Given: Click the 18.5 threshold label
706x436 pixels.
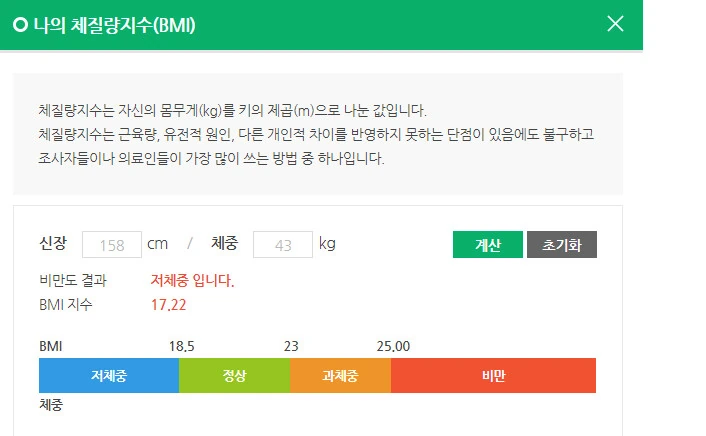Looking at the screenshot, I should tap(181, 346).
